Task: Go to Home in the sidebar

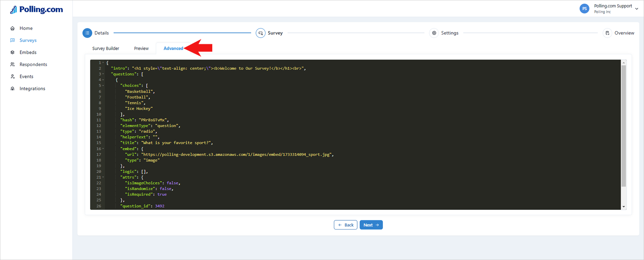Action: coord(26,28)
